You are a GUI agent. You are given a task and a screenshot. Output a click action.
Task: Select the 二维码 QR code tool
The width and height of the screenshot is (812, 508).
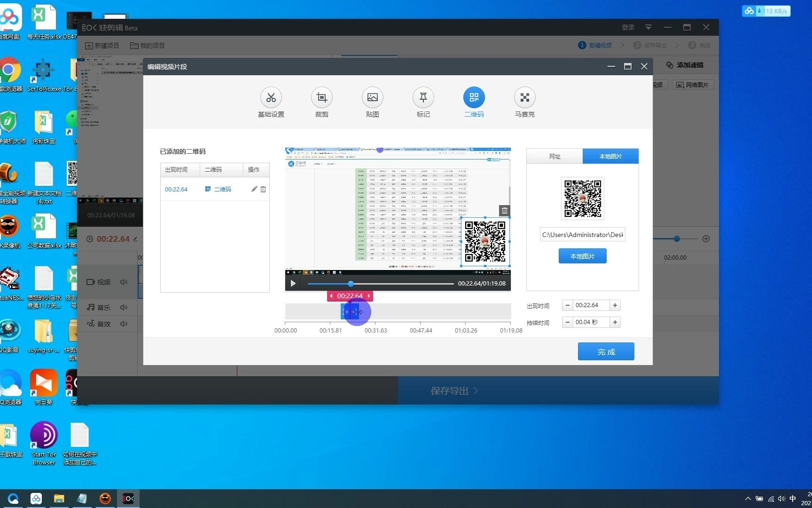pyautogui.click(x=474, y=102)
